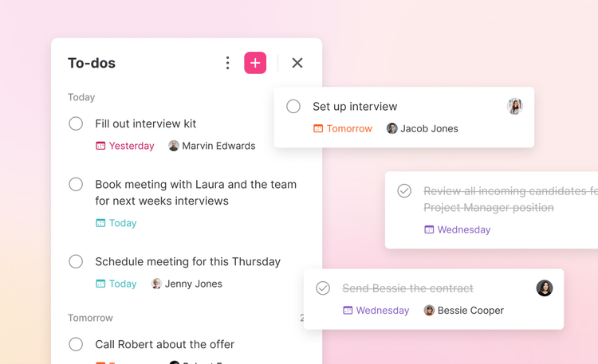Image resolution: width=598 pixels, height=364 pixels.
Task: Check off Fill out interview kit task
Action: click(76, 123)
